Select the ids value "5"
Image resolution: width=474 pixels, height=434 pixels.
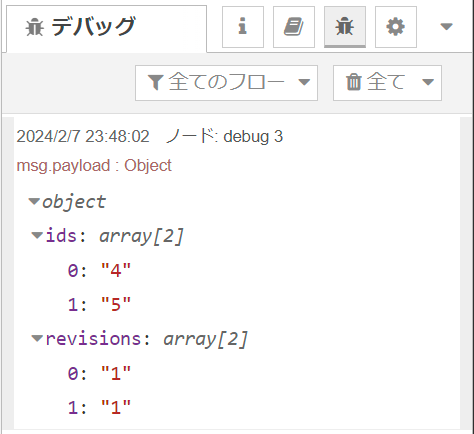116,304
